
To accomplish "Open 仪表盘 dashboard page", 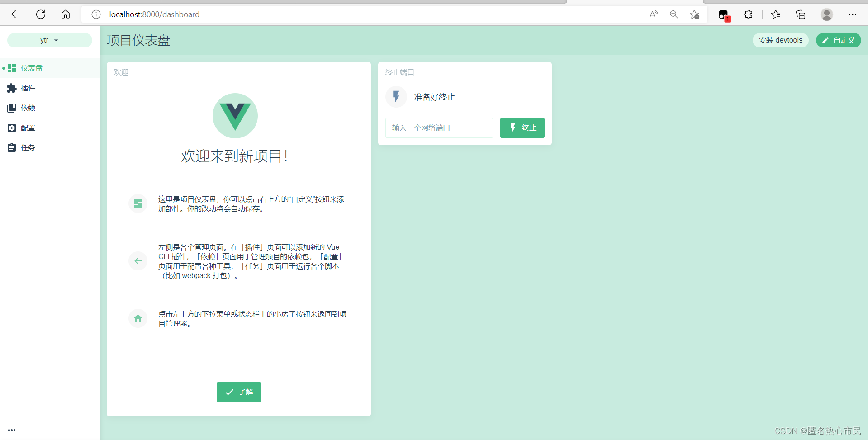I will pos(50,68).
